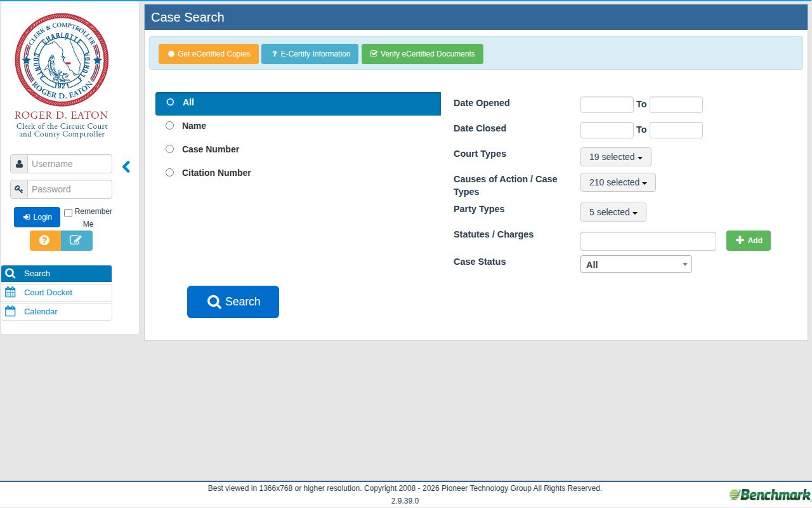
Task: Click the Date Opened start field
Action: click(x=607, y=105)
